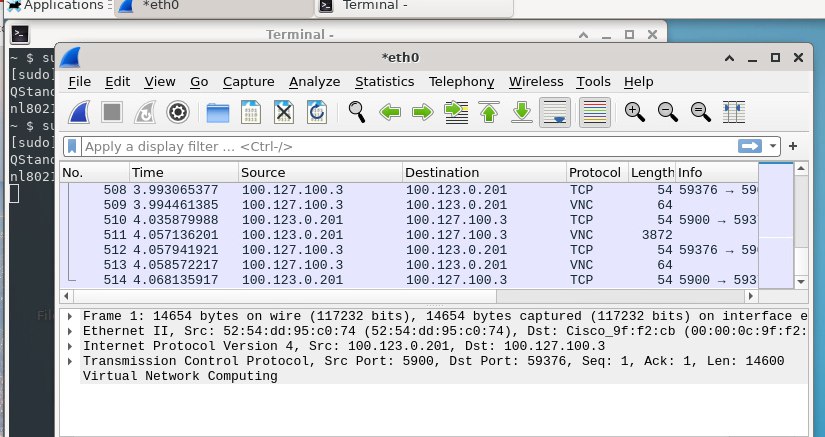
Task: Open the Applications menu
Action: click(56, 6)
